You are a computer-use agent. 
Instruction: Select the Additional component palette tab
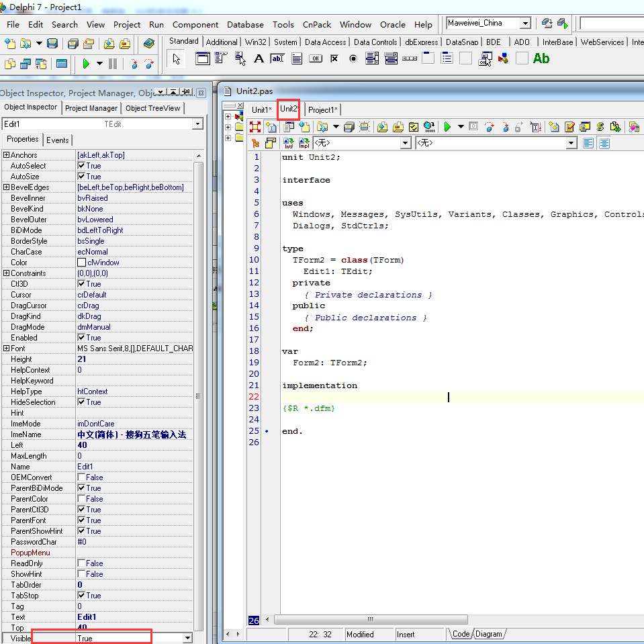point(222,42)
